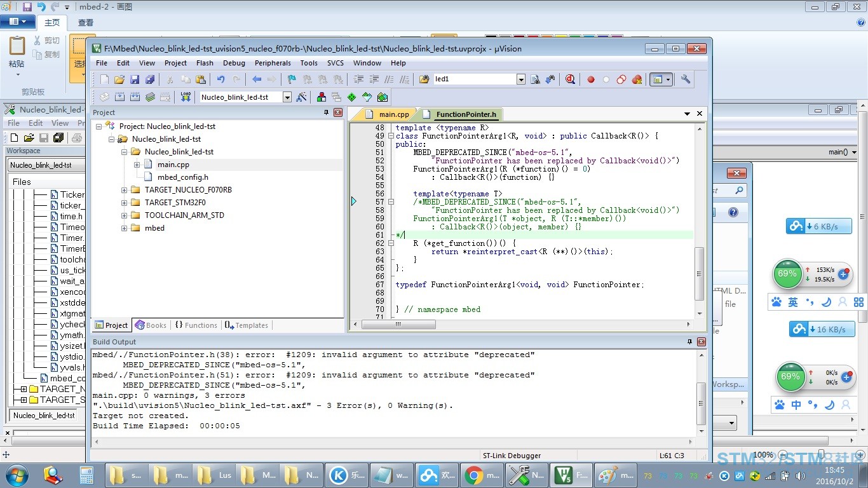Expand the TOOLCHAIN_ARM_STD group

[x=125, y=215]
